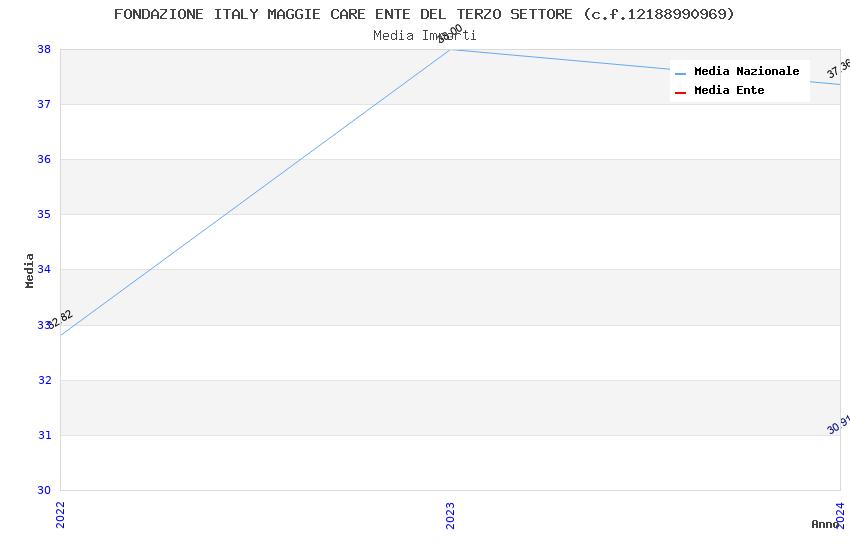Select the 2022 x-axis label

(60, 515)
